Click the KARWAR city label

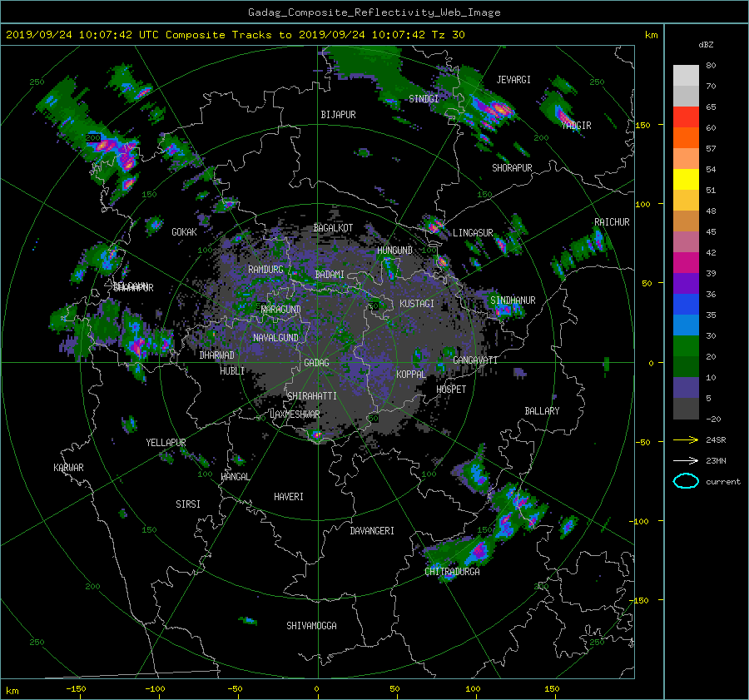point(69,468)
